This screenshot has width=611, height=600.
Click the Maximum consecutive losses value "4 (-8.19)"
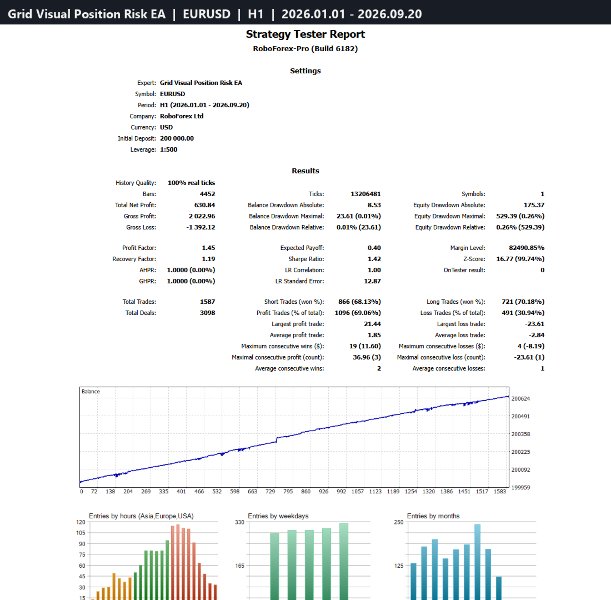click(x=531, y=346)
